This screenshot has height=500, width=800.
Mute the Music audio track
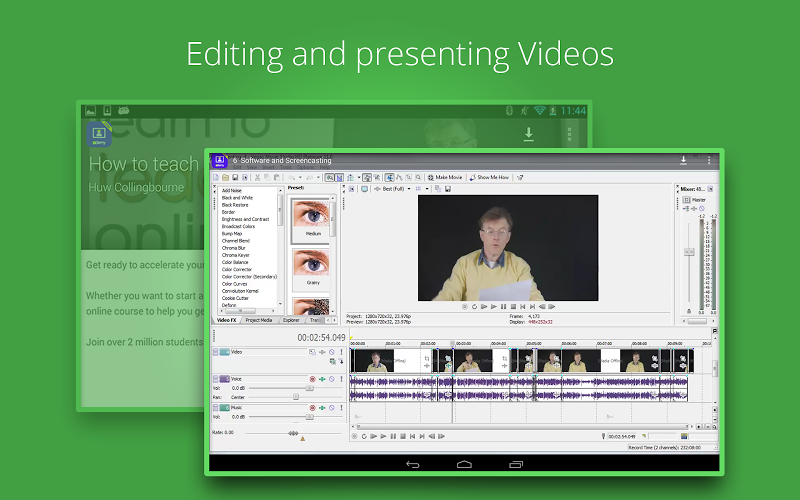point(331,408)
